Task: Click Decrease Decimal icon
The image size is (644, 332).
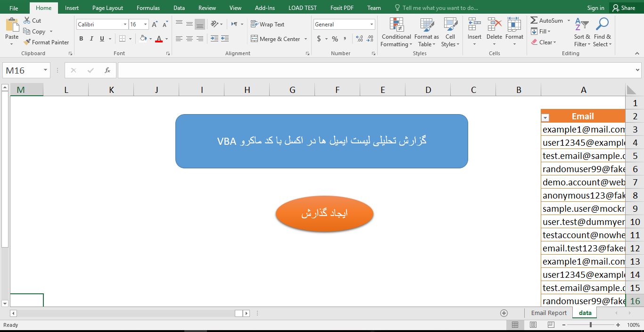Action: tap(371, 39)
